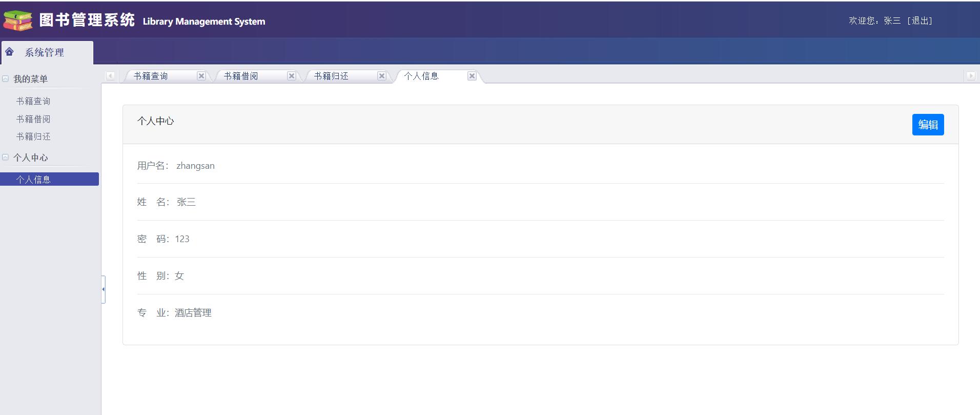Collapse the sidebar with splitter handle
The image size is (980, 415).
104,289
